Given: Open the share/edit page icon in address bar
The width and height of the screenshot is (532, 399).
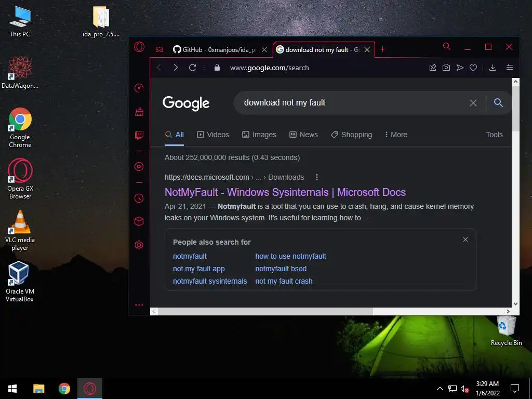Looking at the screenshot, I should click(433, 68).
